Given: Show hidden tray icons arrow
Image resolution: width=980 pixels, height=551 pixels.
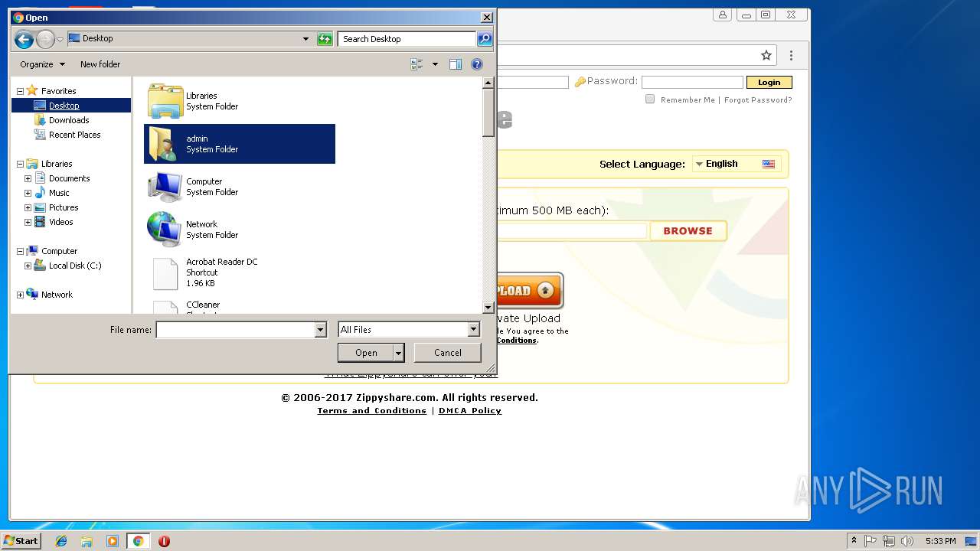Looking at the screenshot, I should point(854,541).
